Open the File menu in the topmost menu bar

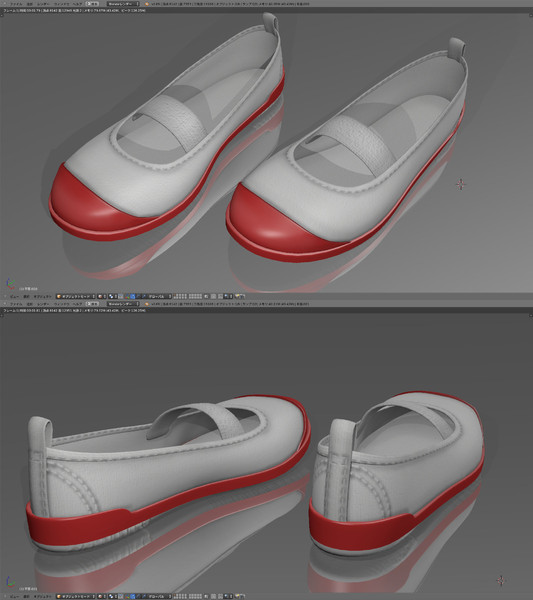(x=16, y=4)
